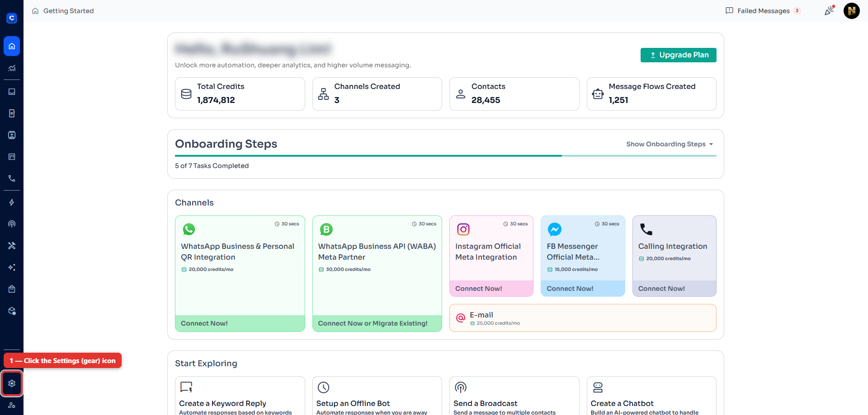Open the Analytics chart icon in sidebar

pyautogui.click(x=12, y=68)
